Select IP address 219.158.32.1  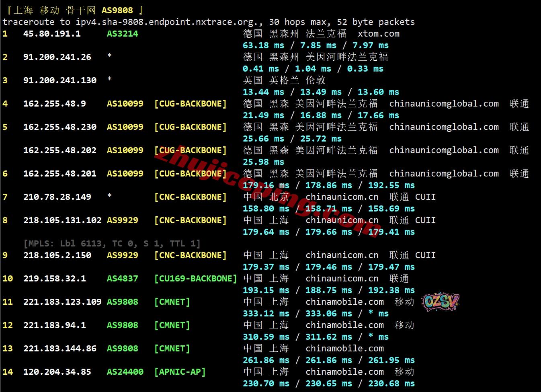pos(55,279)
